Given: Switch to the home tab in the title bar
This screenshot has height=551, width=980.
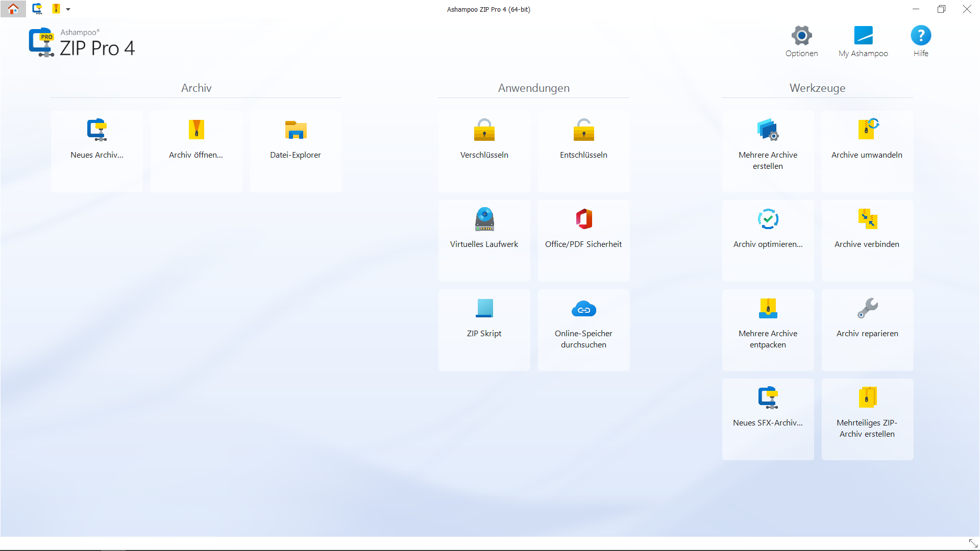Looking at the screenshot, I should click(x=13, y=9).
